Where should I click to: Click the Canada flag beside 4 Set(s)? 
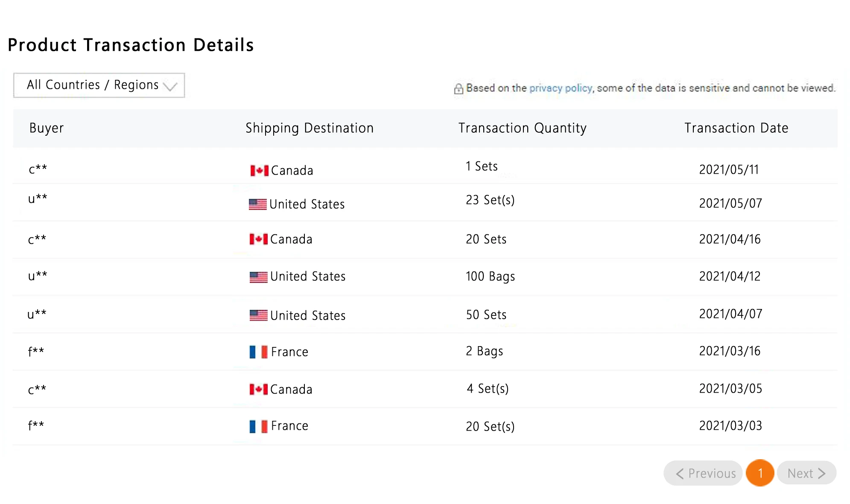pos(259,389)
